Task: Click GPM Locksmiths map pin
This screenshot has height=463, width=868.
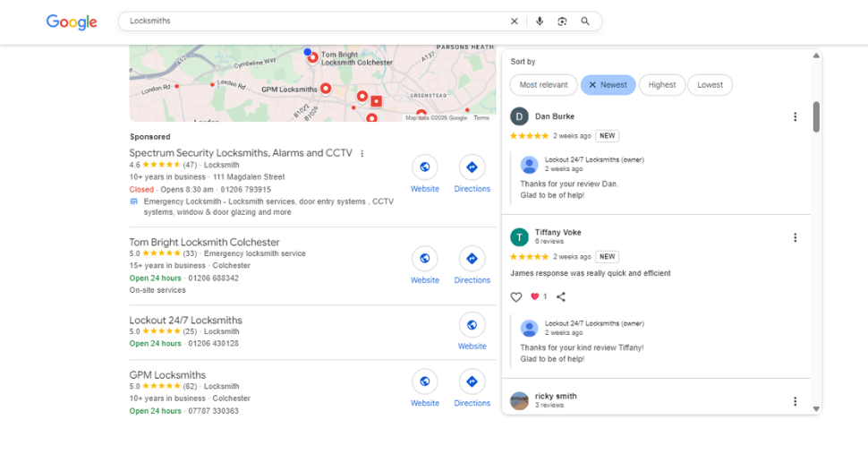Action: pos(326,88)
